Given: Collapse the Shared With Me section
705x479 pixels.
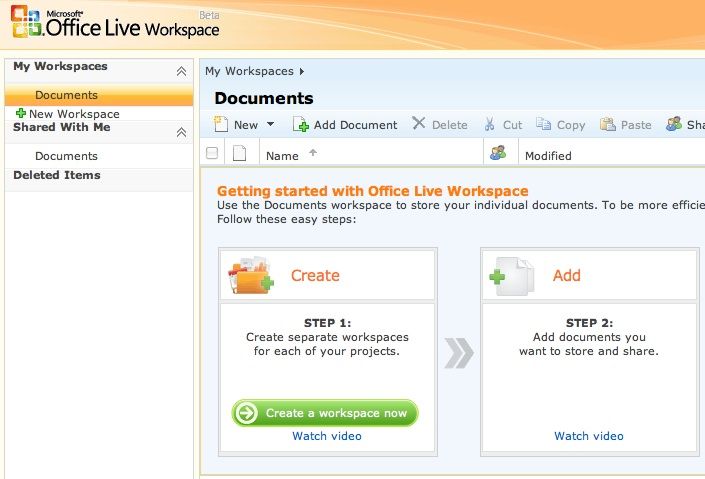Looking at the screenshot, I should pyautogui.click(x=181, y=132).
